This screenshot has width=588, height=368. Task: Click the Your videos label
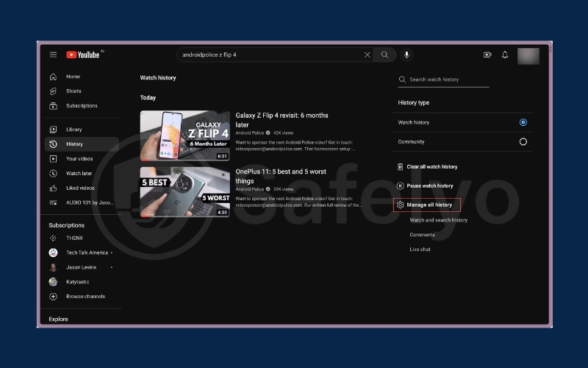(x=79, y=159)
